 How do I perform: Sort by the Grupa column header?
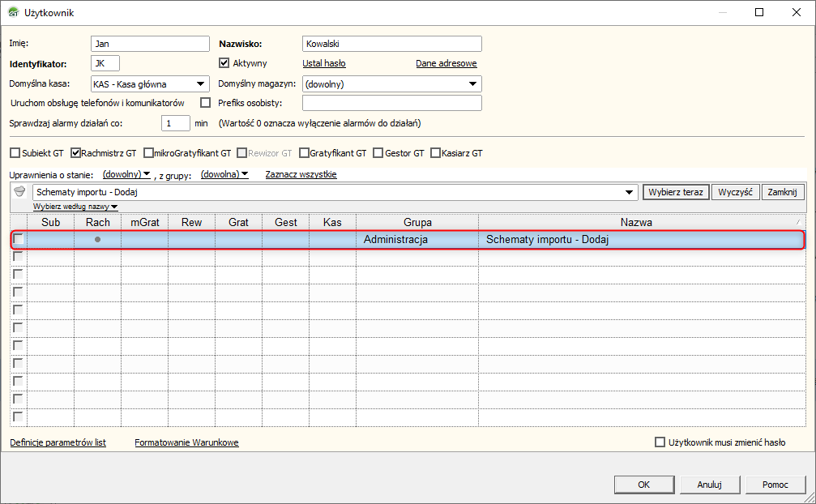(417, 222)
